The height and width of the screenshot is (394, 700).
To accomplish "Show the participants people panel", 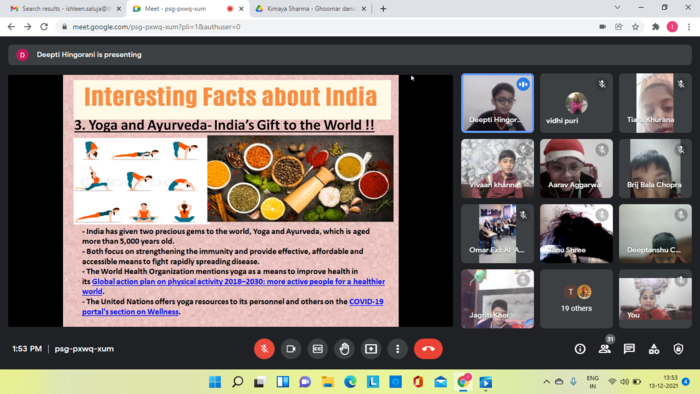I will point(604,349).
